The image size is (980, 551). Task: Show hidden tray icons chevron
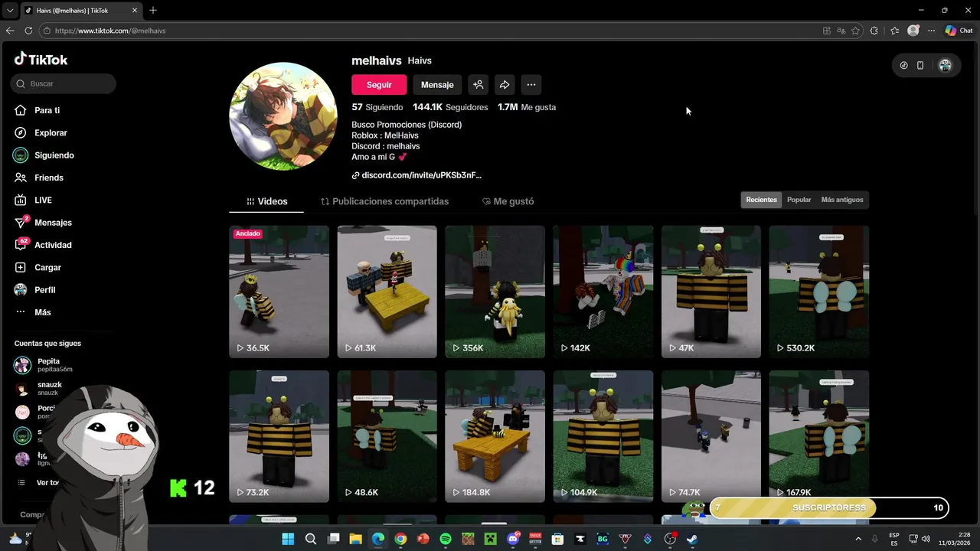point(858,539)
